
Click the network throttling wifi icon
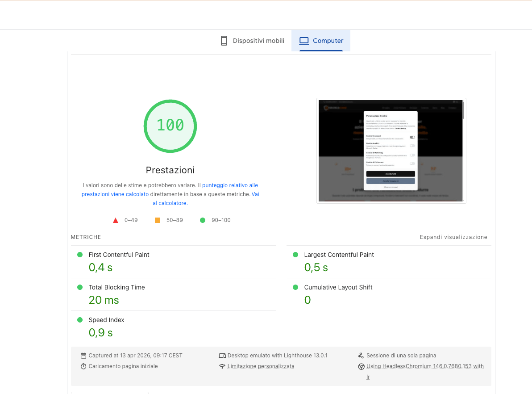223,366
